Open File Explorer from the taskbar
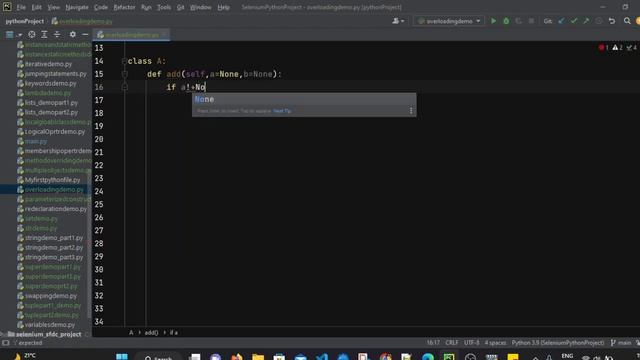Screen dimensions: 640x360 (x=258, y=357)
